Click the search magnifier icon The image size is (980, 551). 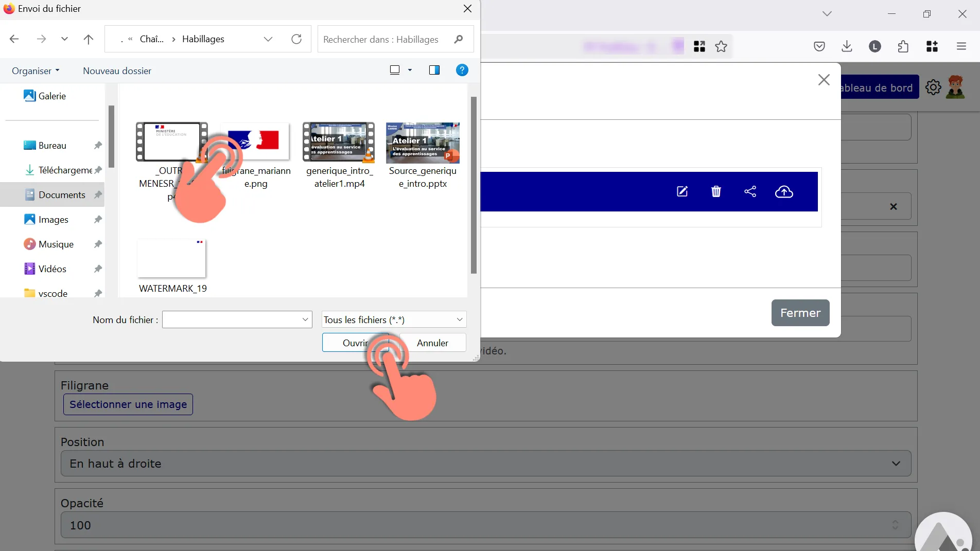point(459,39)
